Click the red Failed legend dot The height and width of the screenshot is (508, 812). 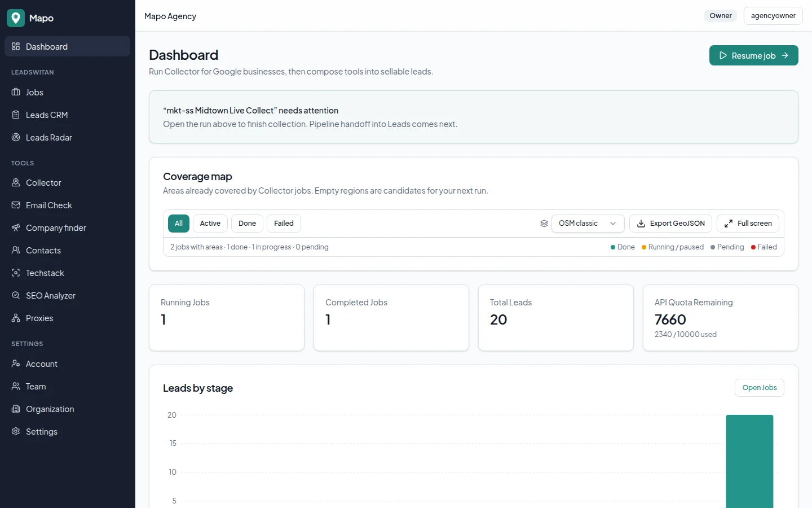[x=753, y=247]
